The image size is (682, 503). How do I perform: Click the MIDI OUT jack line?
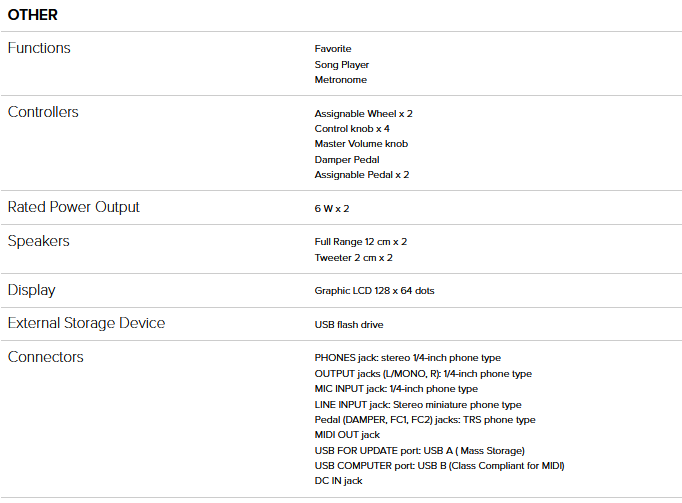347,435
